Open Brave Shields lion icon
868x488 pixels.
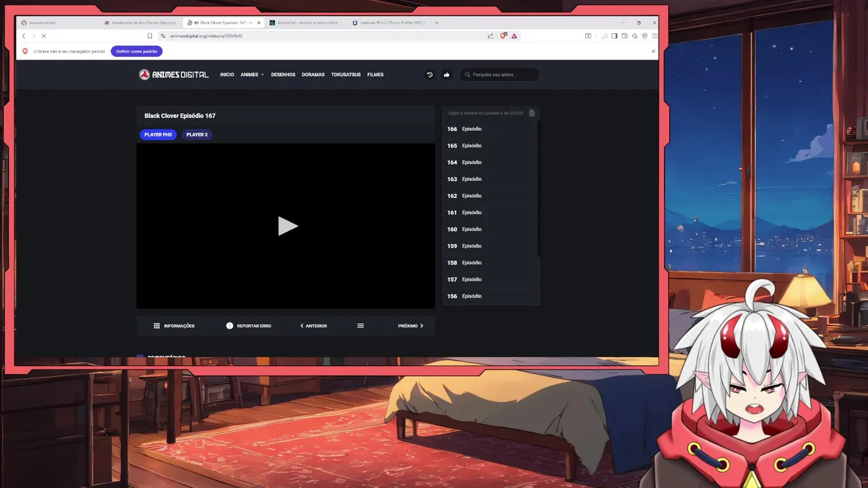pyautogui.click(x=503, y=36)
